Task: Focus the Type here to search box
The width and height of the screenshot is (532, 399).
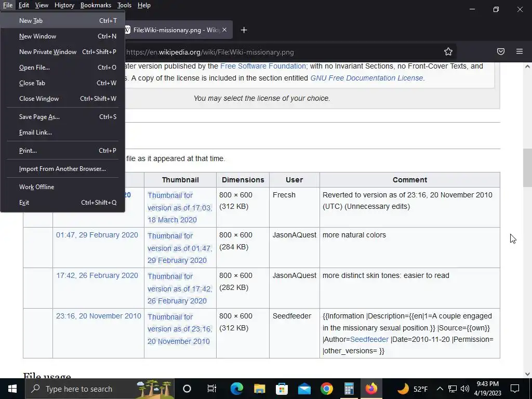Action: click(100, 389)
